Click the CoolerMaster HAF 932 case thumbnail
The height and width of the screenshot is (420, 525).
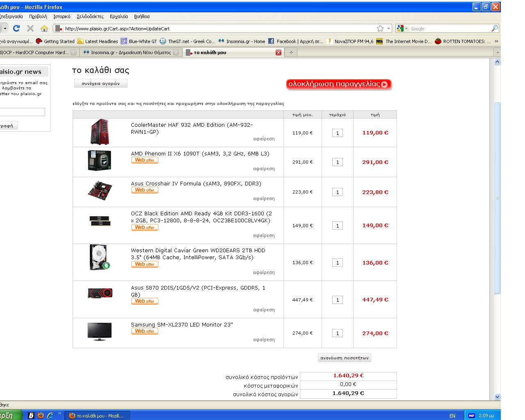[x=100, y=132]
